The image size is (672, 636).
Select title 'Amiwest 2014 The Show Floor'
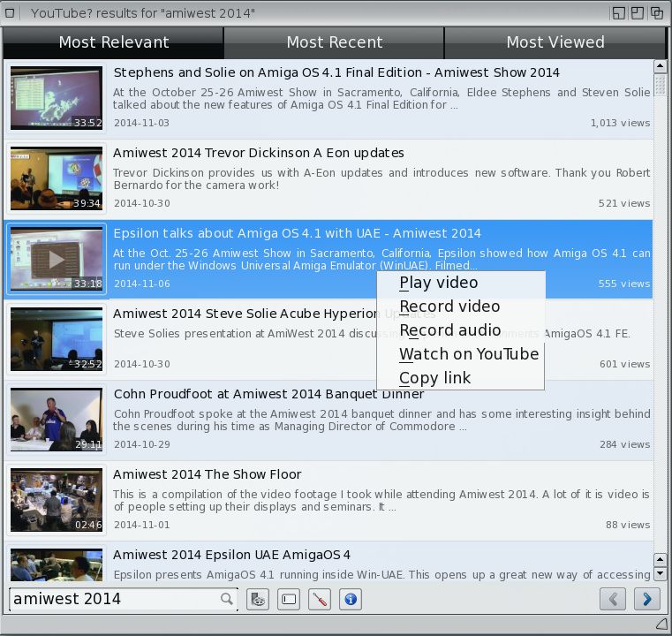(207, 474)
